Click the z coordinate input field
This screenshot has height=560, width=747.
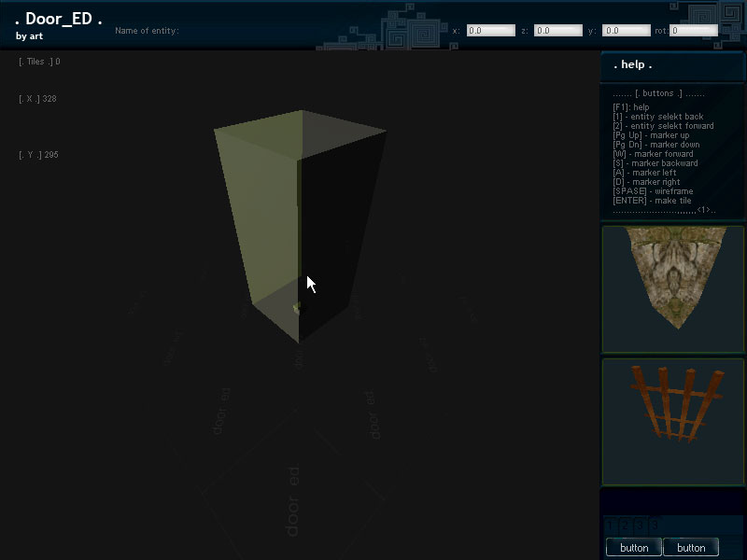click(x=557, y=31)
